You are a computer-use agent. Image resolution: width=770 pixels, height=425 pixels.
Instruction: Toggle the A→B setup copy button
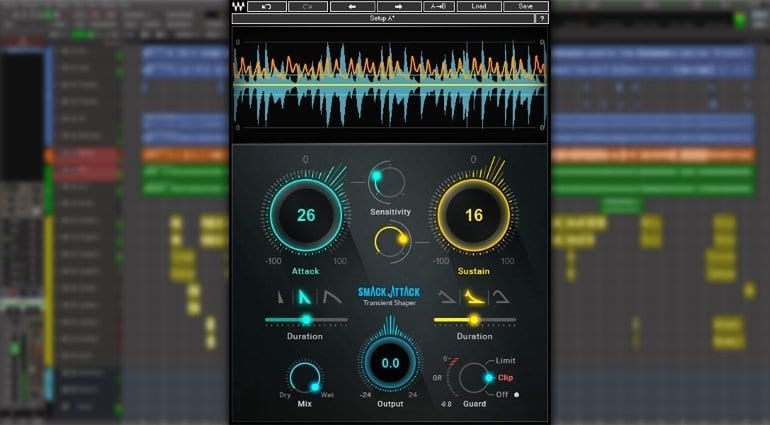click(438, 6)
